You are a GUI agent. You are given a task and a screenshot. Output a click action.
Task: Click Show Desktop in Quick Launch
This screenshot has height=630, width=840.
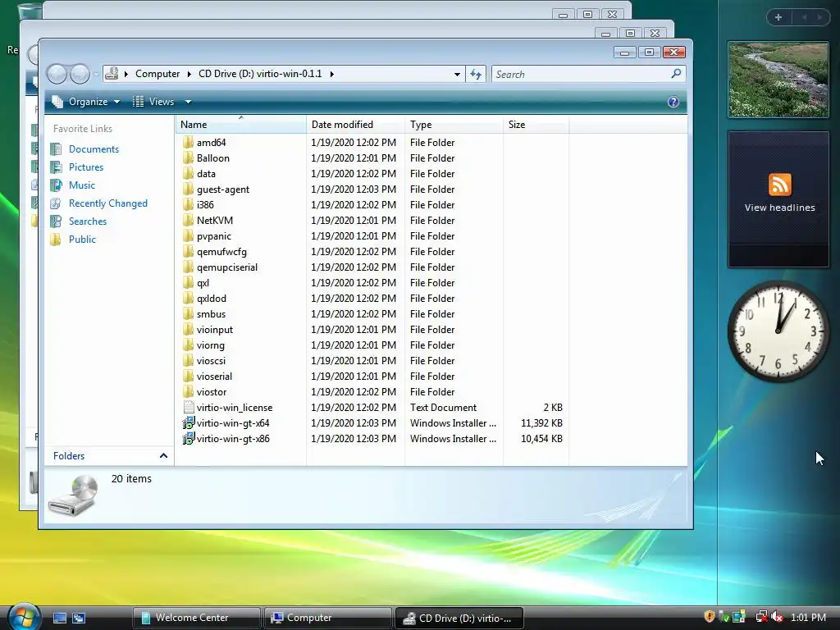[59, 618]
